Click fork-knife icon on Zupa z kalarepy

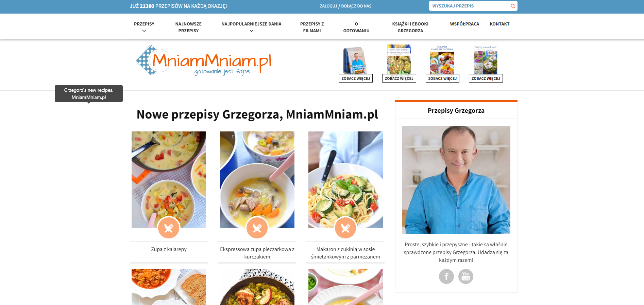pos(169,228)
